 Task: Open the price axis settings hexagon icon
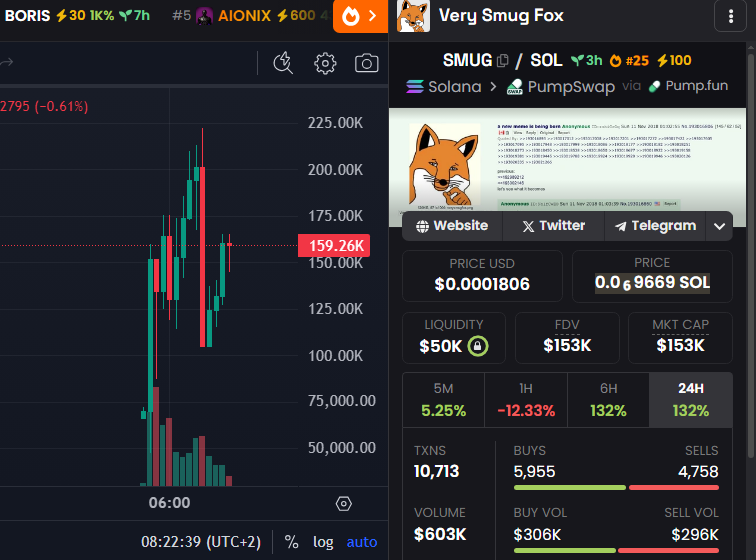[x=344, y=504]
